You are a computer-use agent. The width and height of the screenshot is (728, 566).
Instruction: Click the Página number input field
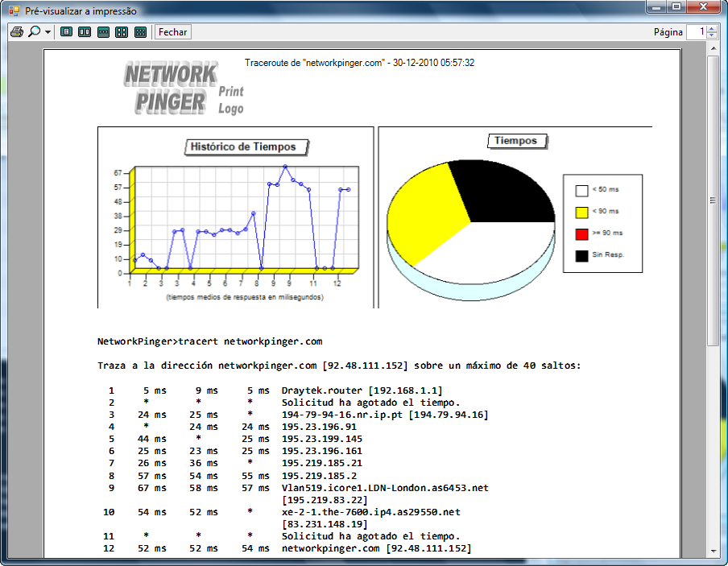tap(696, 32)
